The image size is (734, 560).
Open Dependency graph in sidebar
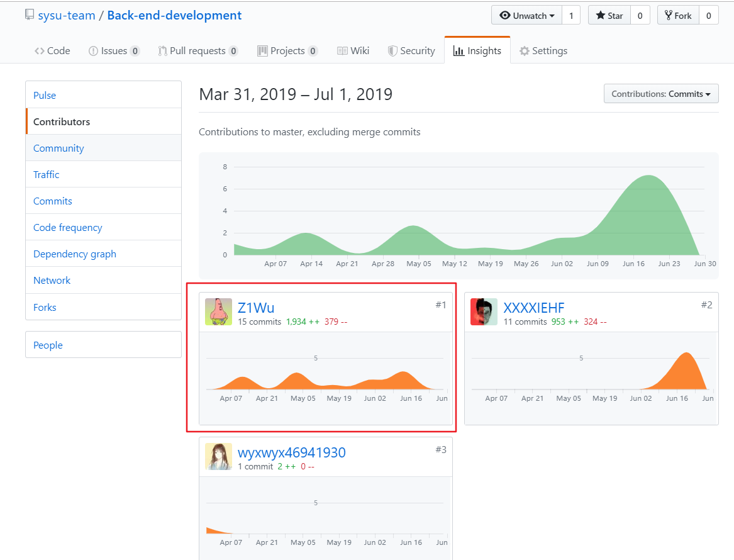[x=74, y=254]
